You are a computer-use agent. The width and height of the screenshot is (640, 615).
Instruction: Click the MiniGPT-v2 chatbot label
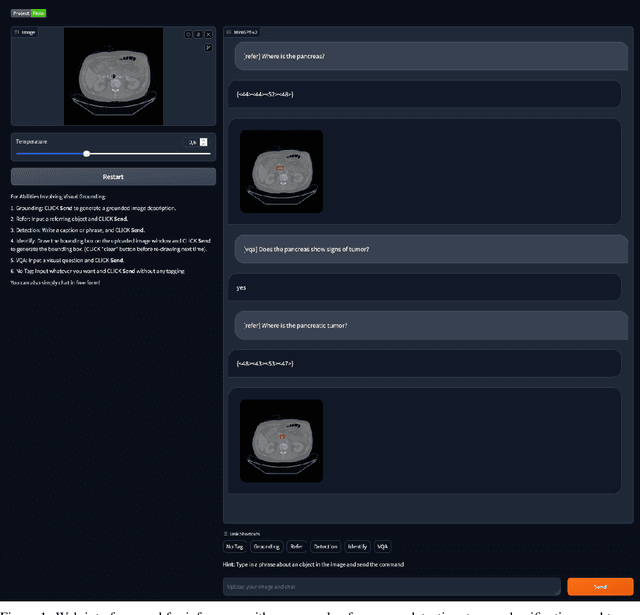coord(242,32)
